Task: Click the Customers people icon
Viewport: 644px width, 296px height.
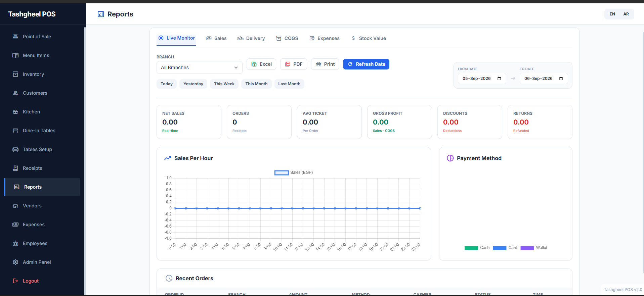Action: tap(15, 93)
